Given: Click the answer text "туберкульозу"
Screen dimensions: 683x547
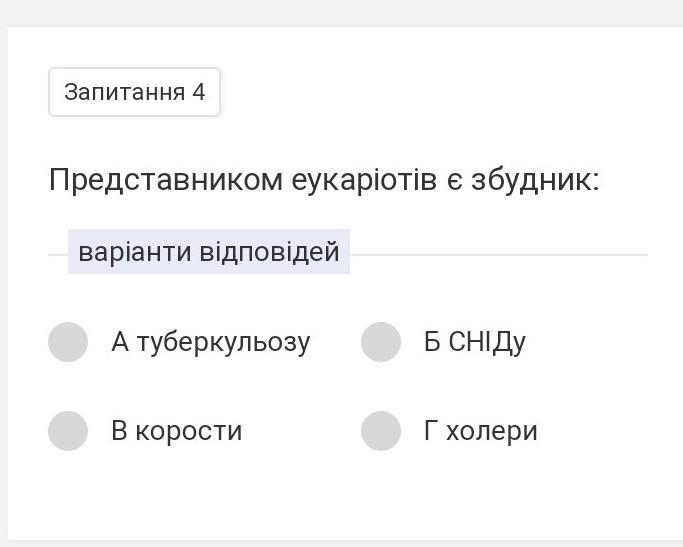Looking at the screenshot, I should coord(224,342).
